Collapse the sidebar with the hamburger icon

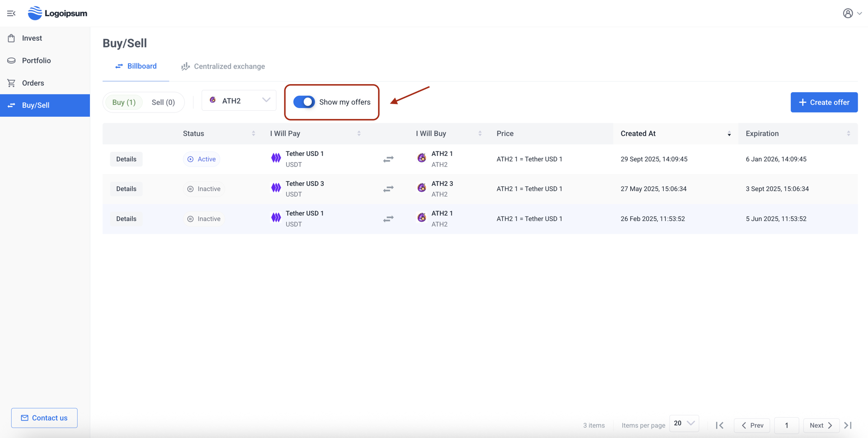[11, 14]
